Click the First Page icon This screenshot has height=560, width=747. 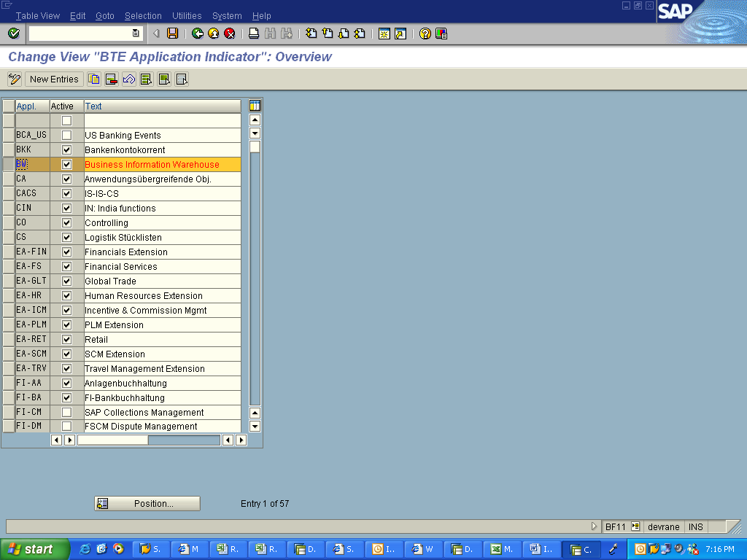tap(311, 34)
